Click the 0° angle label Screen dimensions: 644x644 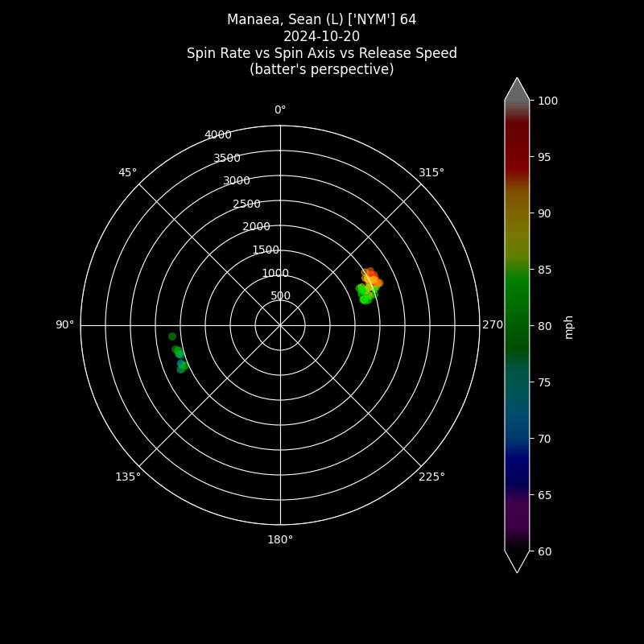pos(280,109)
